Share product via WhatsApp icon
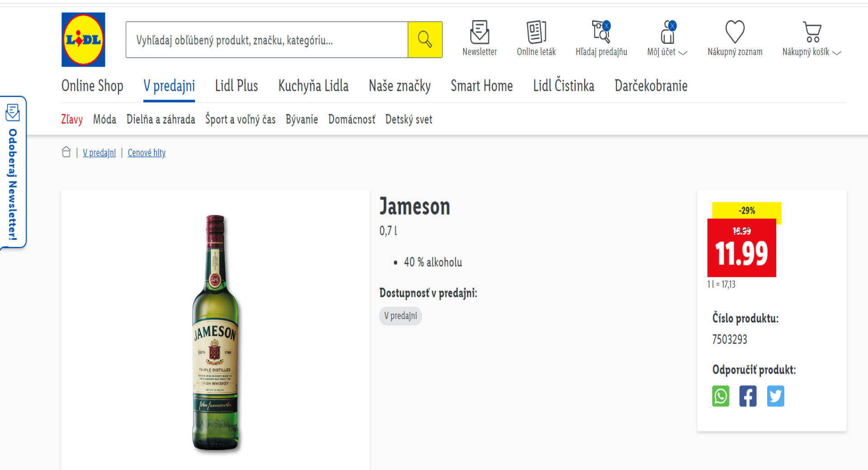 pos(721,396)
